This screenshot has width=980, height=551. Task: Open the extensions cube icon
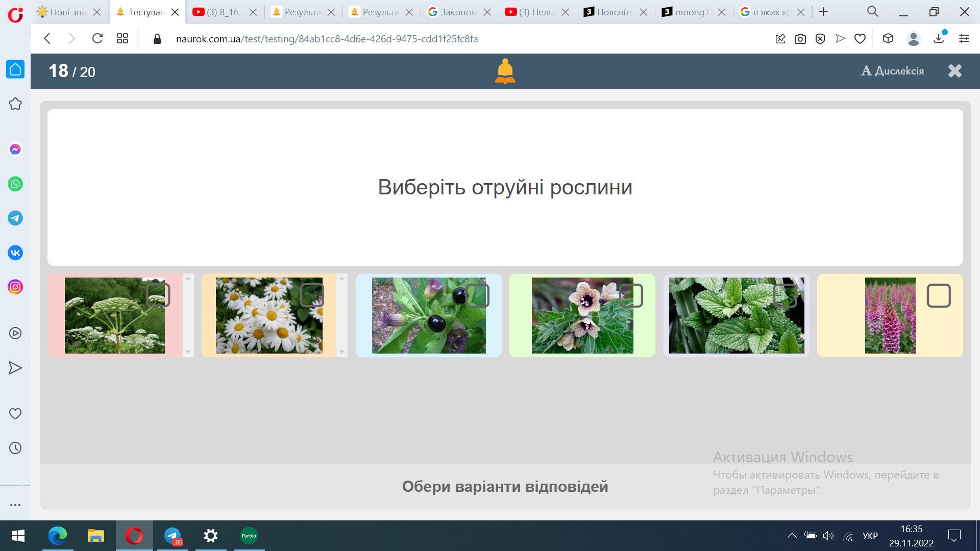tap(888, 39)
